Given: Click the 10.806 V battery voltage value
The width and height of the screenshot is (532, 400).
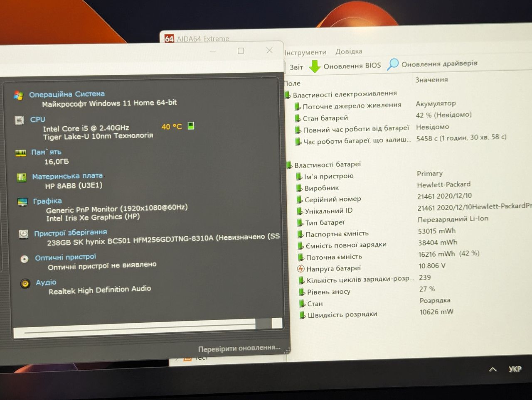Looking at the screenshot, I should [x=432, y=266].
